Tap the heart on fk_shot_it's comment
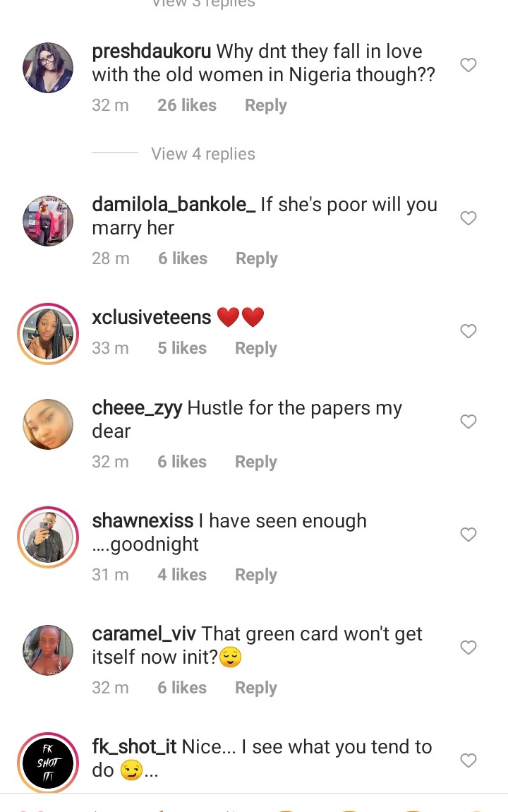This screenshot has height=812, width=508. [x=468, y=760]
